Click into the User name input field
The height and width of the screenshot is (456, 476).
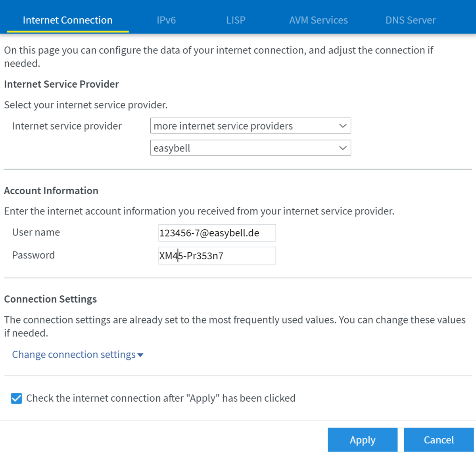pyautogui.click(x=217, y=233)
